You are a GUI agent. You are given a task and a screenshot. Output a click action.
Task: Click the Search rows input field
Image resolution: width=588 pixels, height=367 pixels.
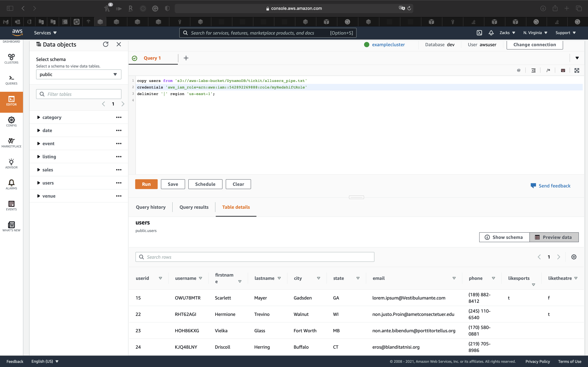click(x=255, y=257)
